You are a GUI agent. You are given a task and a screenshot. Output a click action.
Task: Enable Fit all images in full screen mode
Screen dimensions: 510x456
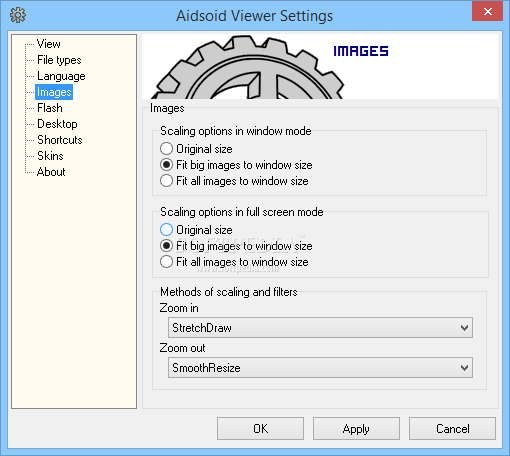[234, 262]
